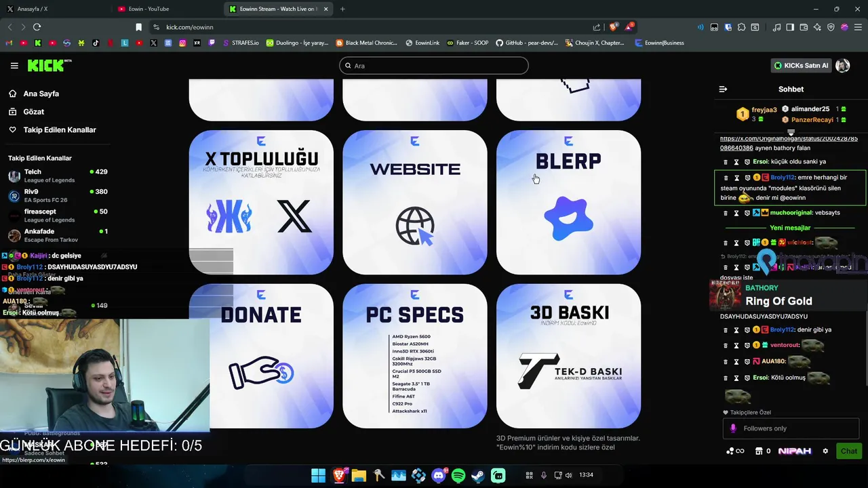Open the extensions puzzle icon in toolbar
Image resolution: width=868 pixels, height=488 pixels.
(x=741, y=27)
